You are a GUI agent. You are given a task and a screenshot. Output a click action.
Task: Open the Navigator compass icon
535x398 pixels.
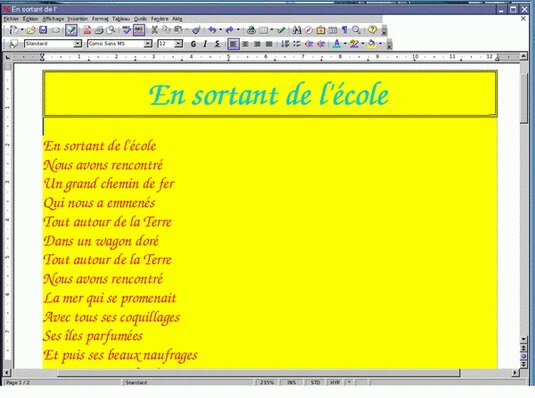pyautogui.click(x=309, y=30)
